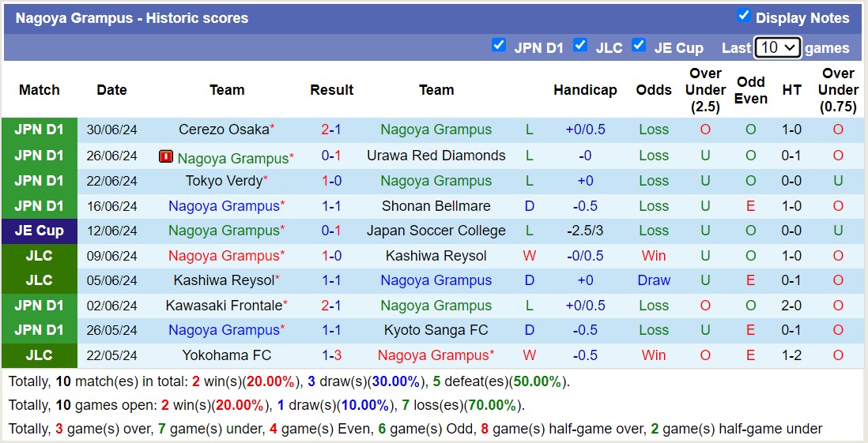Click Nagoya Grampus - Historic scores title
The image size is (868, 443).
click(x=132, y=18)
